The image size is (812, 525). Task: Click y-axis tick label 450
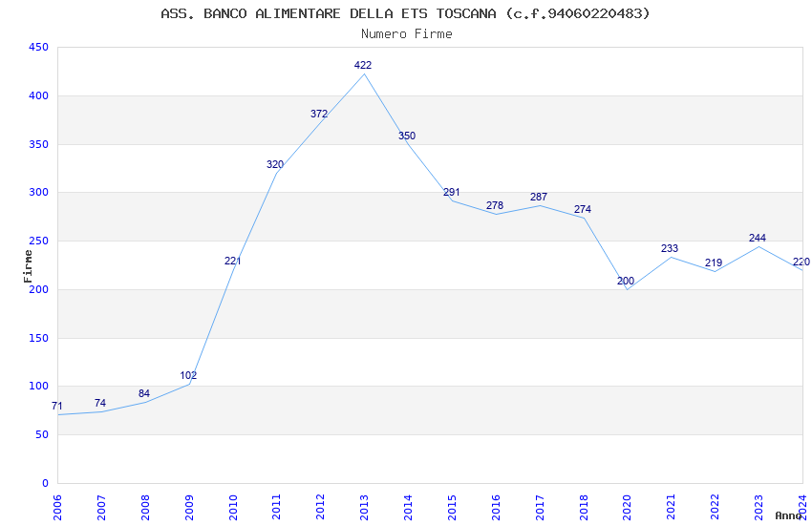click(38, 47)
